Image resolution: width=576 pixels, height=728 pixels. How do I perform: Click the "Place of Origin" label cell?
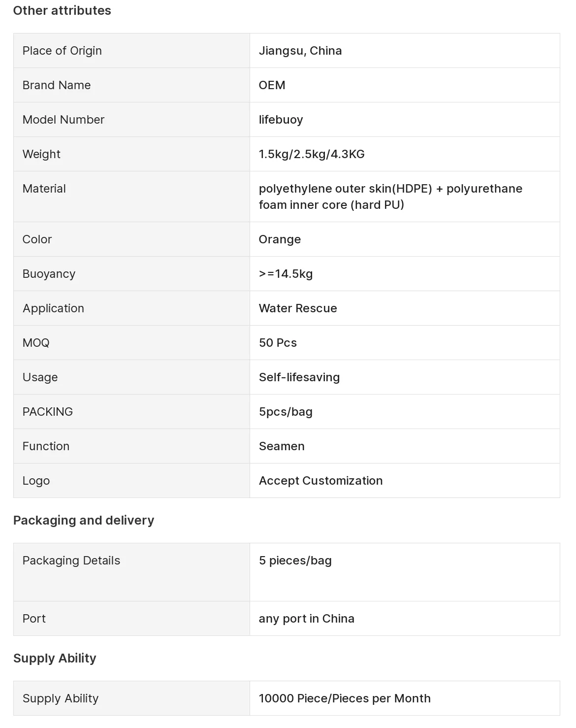[62, 51]
